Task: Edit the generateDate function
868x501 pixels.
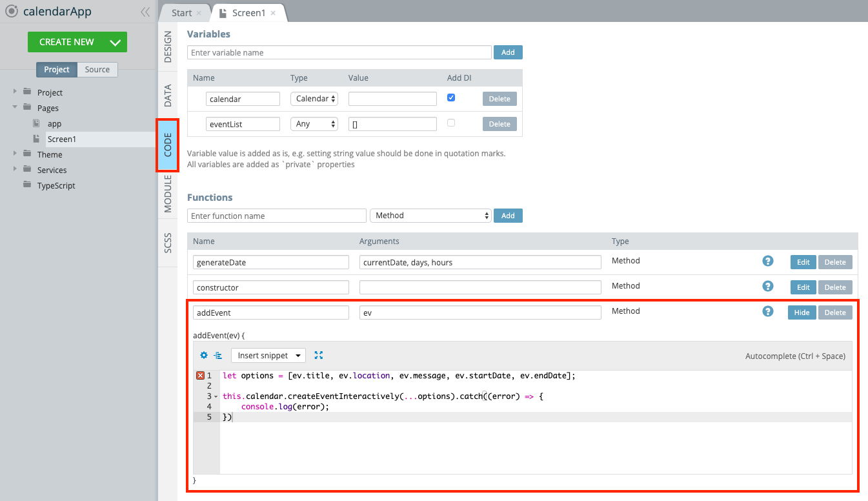Action: (x=803, y=262)
